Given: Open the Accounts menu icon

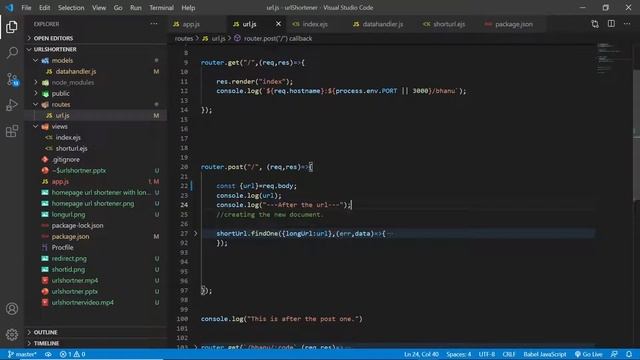Looking at the screenshot, I should tap(12, 309).
